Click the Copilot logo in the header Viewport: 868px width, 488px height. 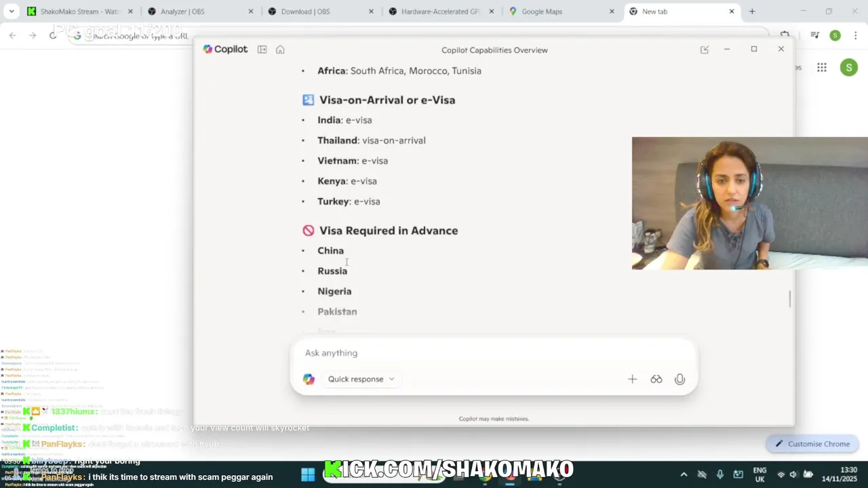[225, 49]
